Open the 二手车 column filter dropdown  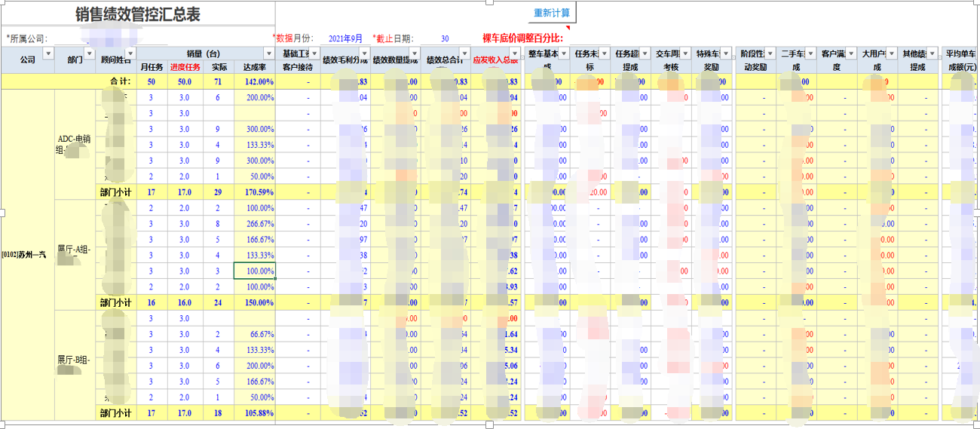click(811, 53)
